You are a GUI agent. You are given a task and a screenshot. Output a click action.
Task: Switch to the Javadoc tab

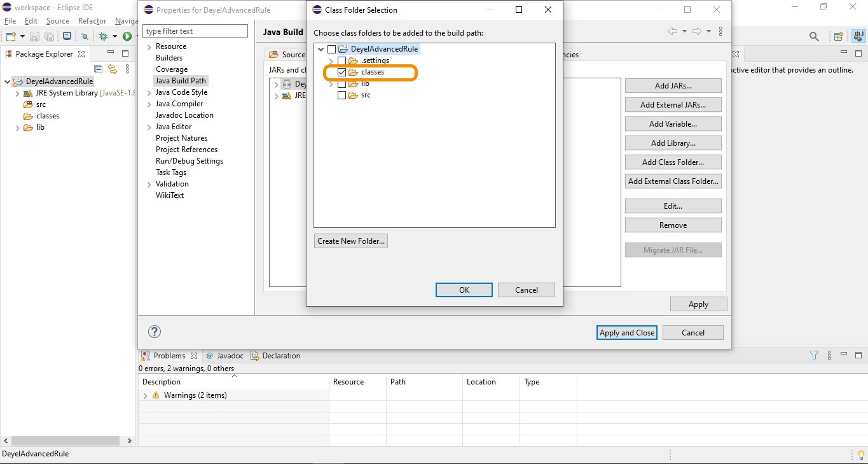click(x=225, y=356)
